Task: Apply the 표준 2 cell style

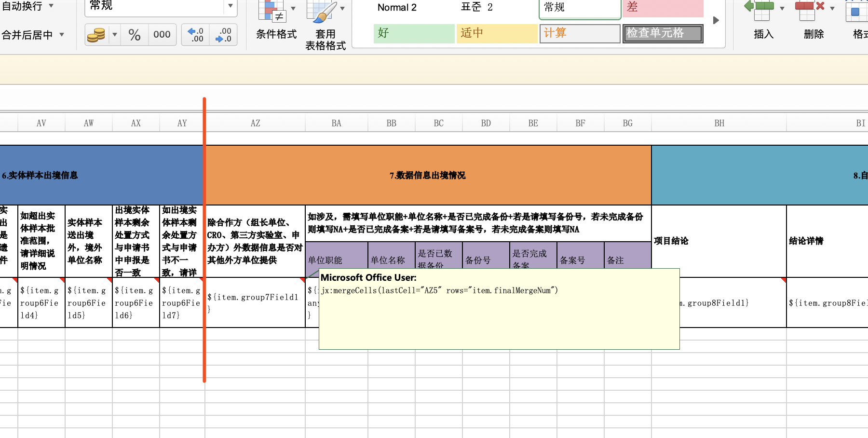Action: [x=497, y=8]
